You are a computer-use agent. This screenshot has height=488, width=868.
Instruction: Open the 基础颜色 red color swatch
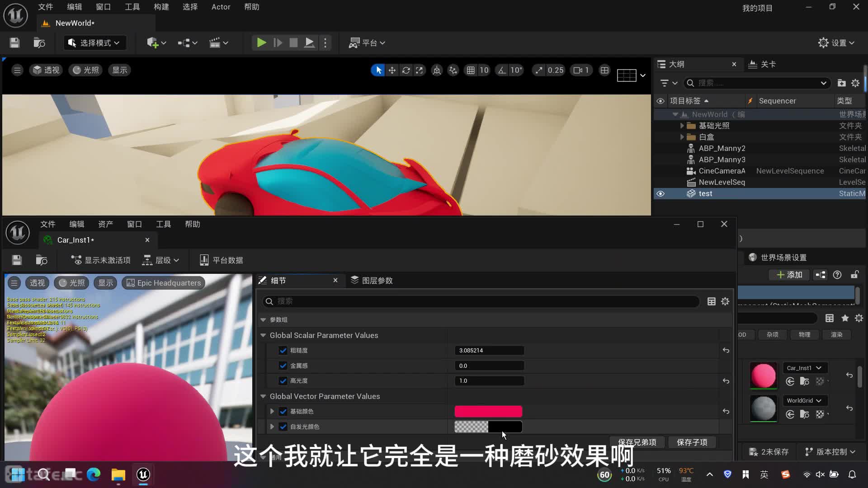488,412
